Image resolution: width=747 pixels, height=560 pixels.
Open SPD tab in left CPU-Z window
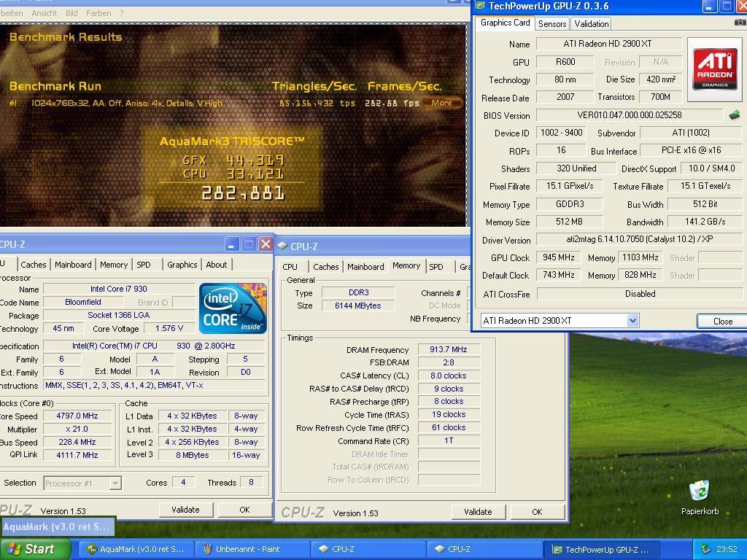(x=144, y=264)
